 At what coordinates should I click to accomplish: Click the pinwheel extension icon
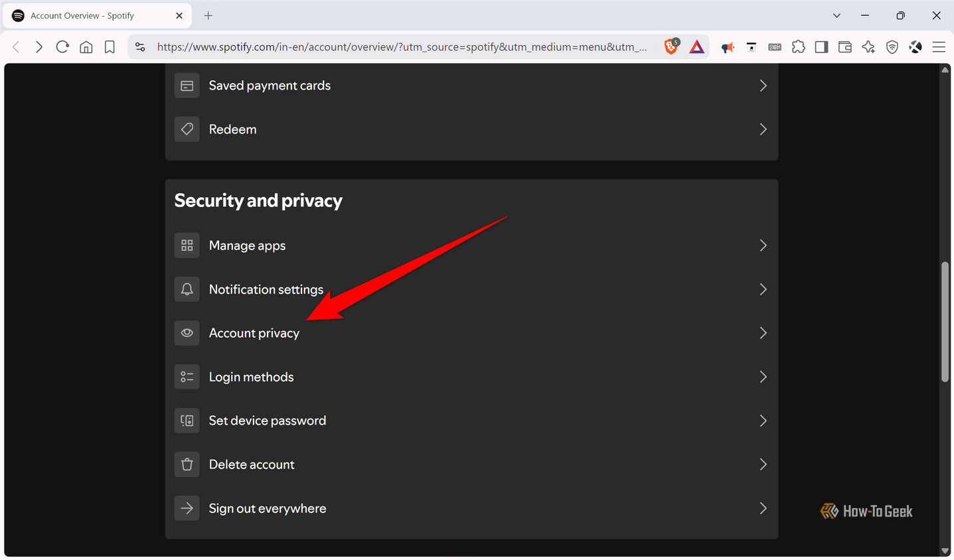(915, 47)
